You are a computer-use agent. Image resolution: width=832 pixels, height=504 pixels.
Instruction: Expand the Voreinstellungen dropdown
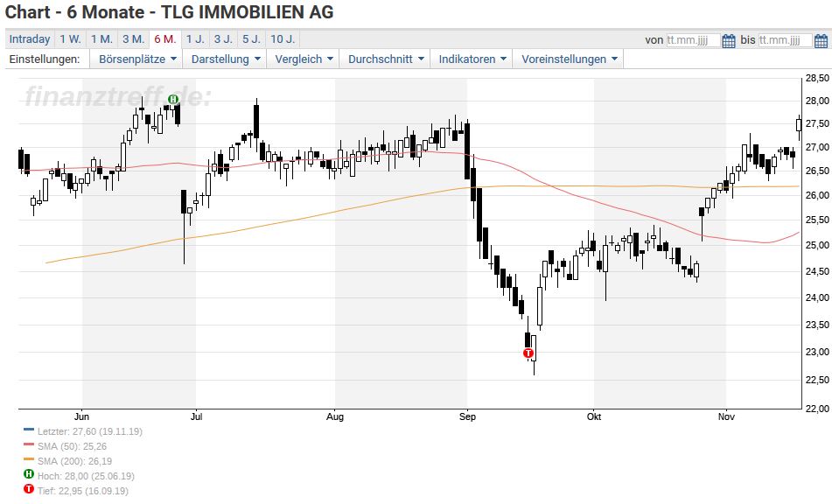coord(570,59)
